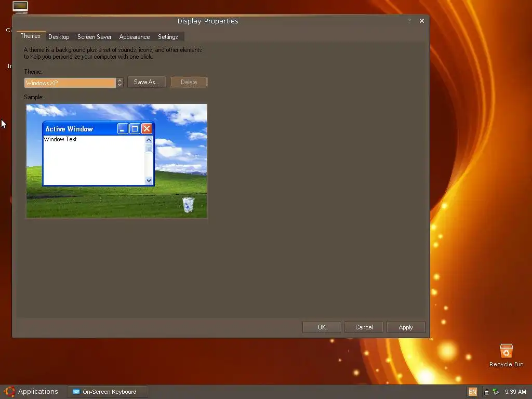The width and height of the screenshot is (532, 399).
Task: Click the EN language indicator
Action: 472,392
